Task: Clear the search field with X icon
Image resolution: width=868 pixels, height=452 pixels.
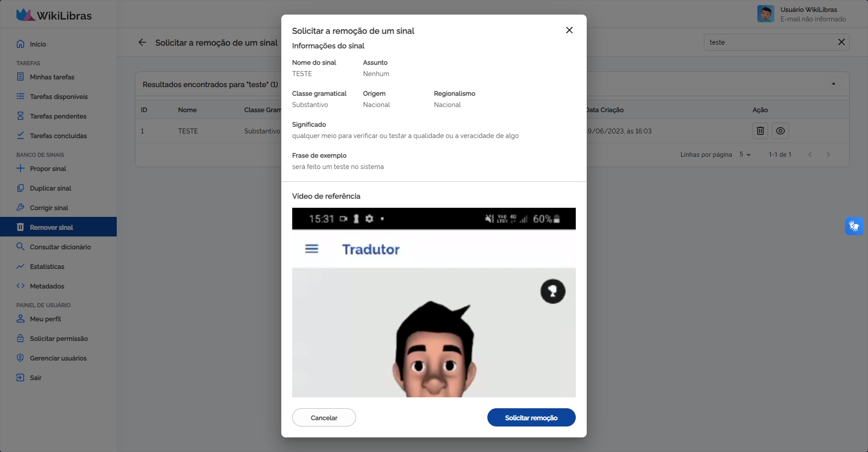Action: pos(841,42)
